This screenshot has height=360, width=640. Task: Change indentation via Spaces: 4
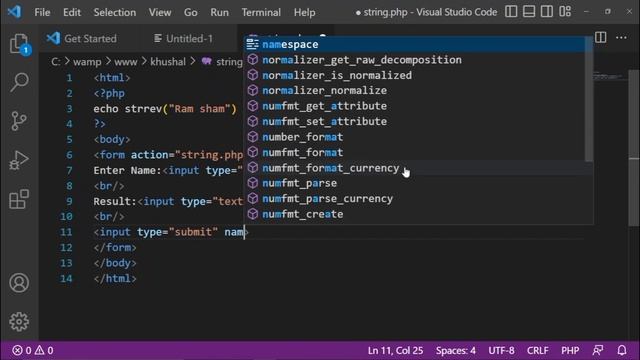pos(456,350)
